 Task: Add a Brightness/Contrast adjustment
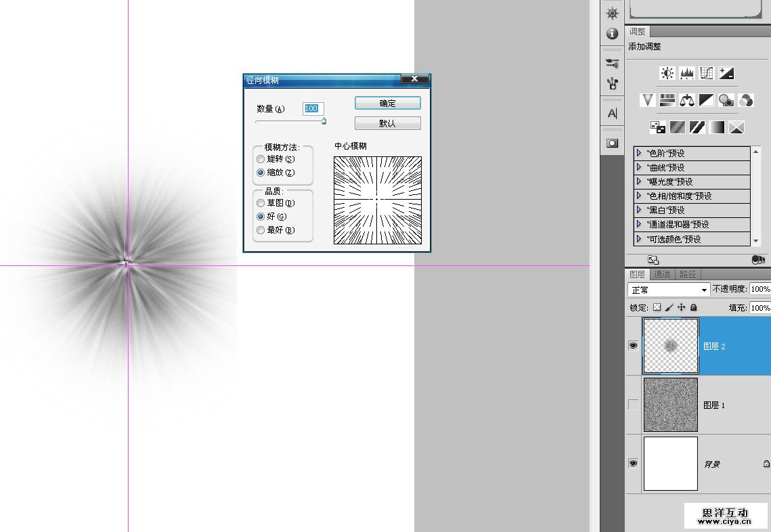click(x=667, y=73)
